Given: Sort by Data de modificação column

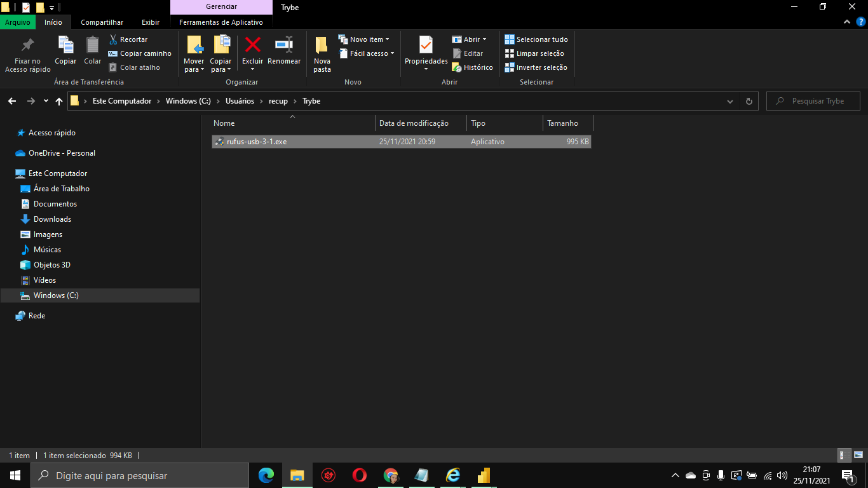Looking at the screenshot, I should coord(421,123).
